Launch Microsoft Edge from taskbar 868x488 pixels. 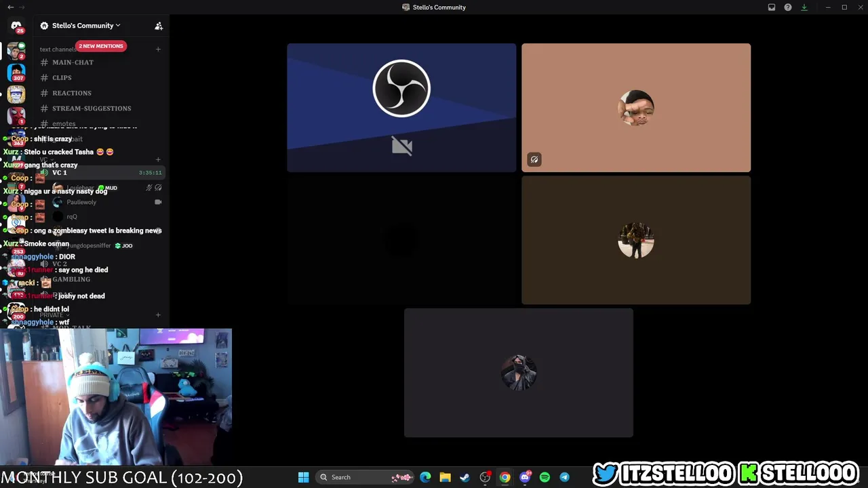point(425,477)
